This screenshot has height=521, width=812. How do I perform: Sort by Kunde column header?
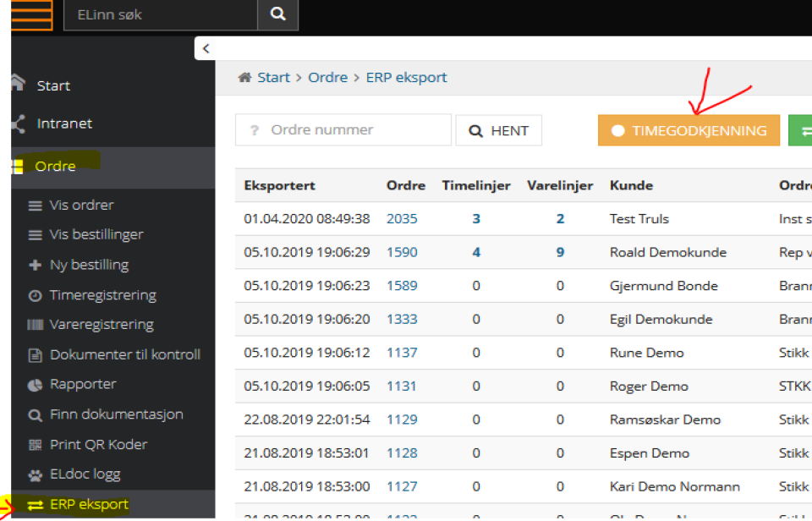click(631, 185)
